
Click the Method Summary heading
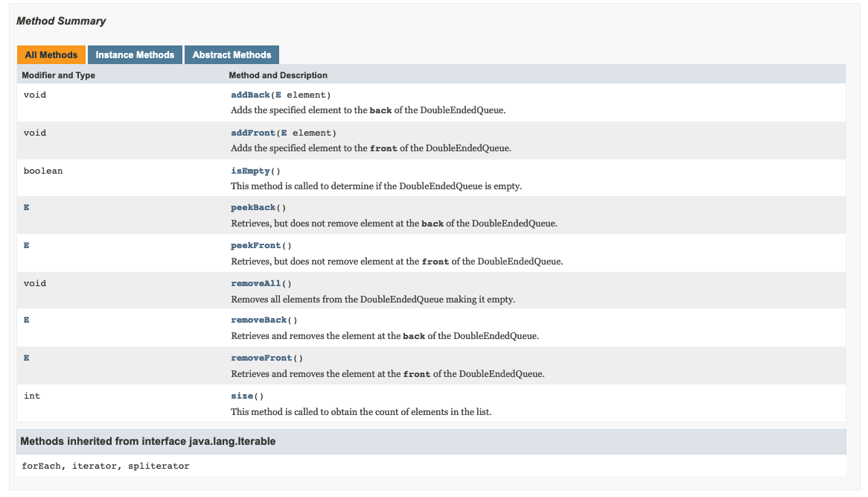click(x=62, y=21)
